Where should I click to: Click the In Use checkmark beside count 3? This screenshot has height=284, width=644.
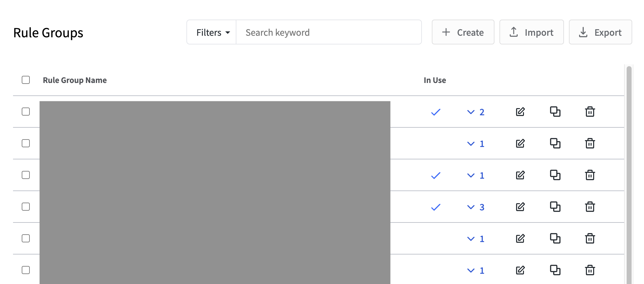click(x=436, y=207)
